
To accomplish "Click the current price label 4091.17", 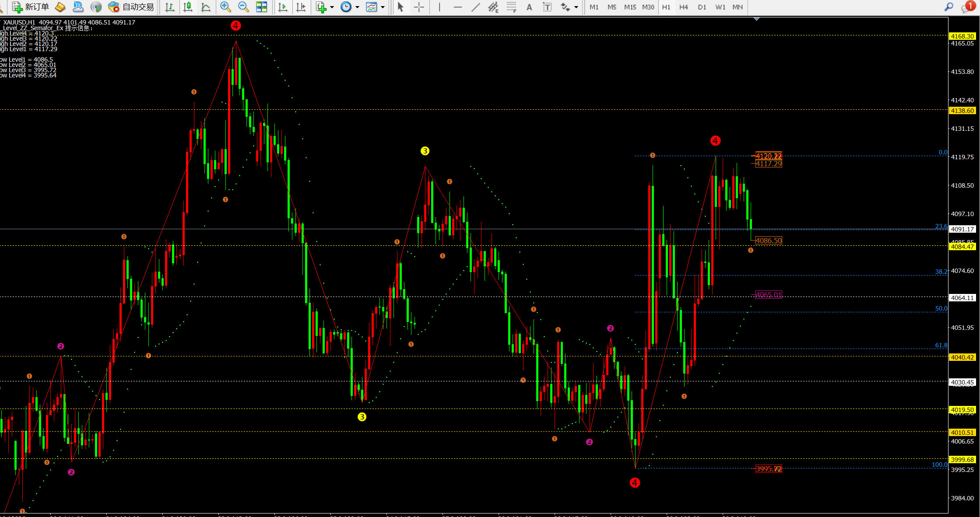I will click(x=962, y=229).
